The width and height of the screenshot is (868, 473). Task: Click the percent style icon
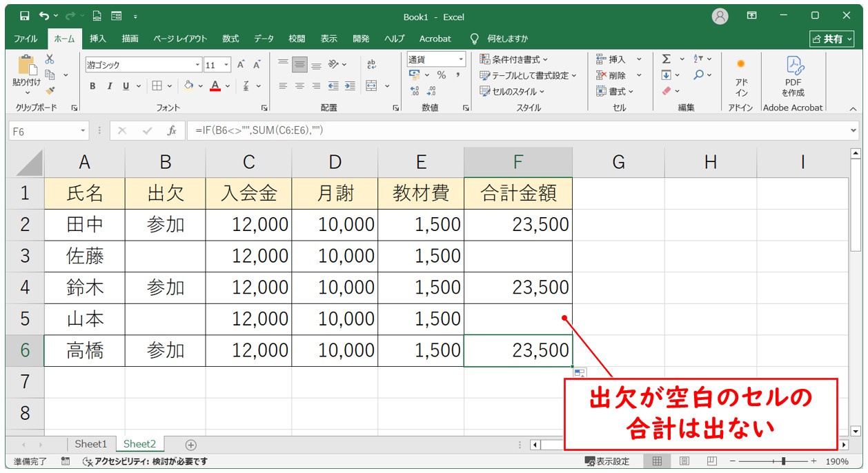click(x=441, y=75)
